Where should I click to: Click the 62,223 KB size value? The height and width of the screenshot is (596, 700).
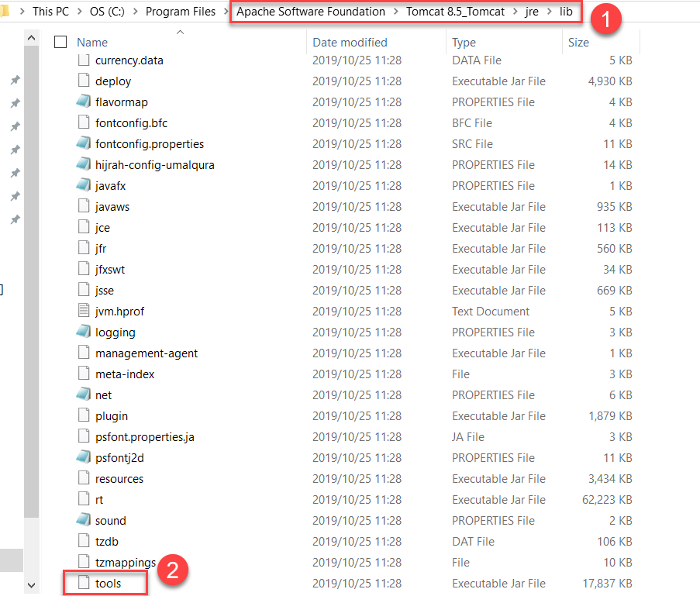pos(607,499)
